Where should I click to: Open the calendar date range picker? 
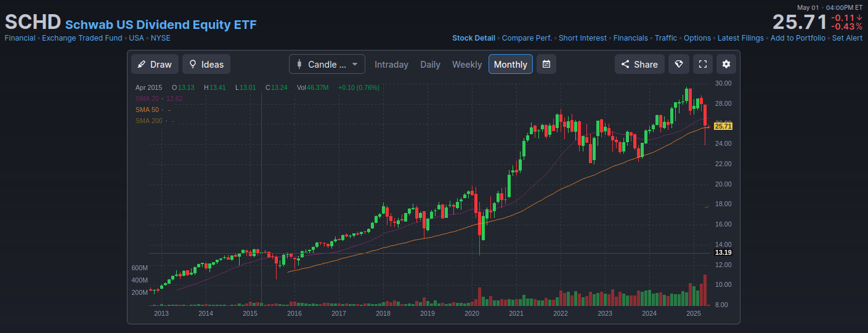click(x=546, y=64)
